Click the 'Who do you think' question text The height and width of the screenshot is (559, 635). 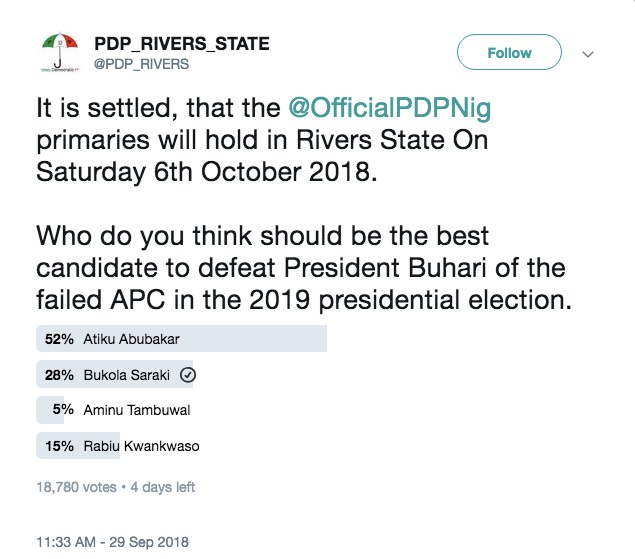point(300,268)
